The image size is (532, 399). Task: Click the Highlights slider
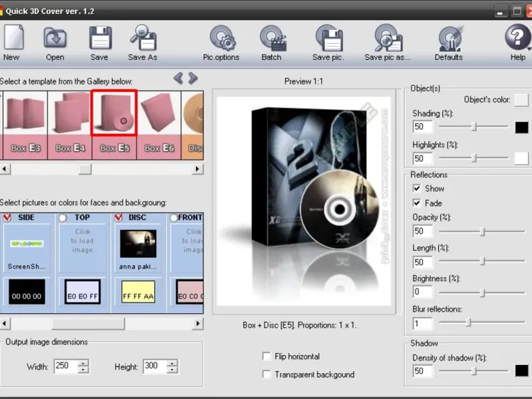tap(473, 158)
